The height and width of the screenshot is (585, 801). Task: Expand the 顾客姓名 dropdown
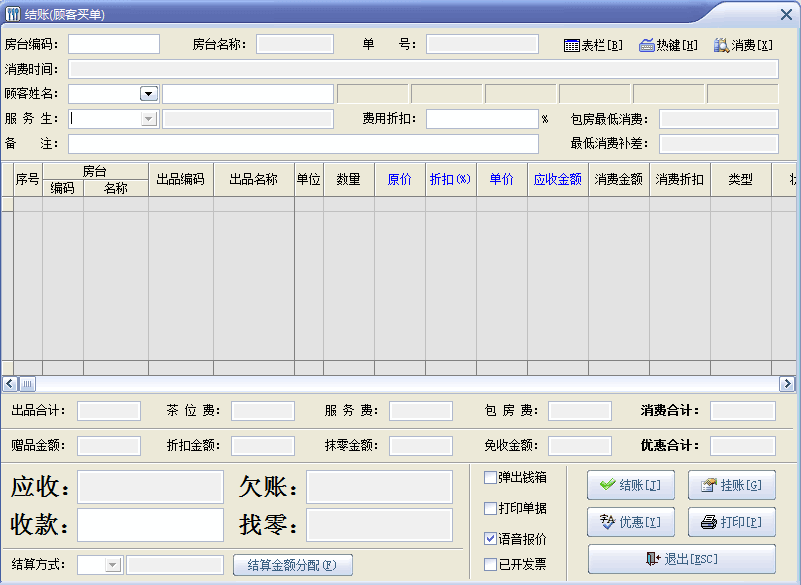click(x=148, y=94)
